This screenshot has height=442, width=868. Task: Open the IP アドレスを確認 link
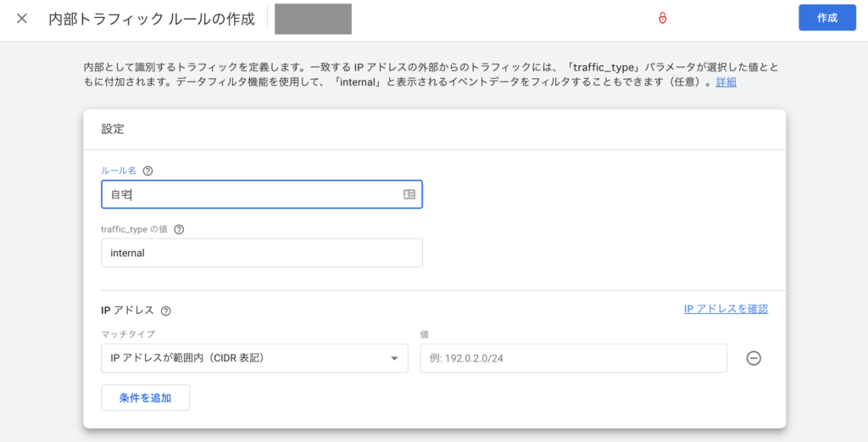pyautogui.click(x=726, y=310)
